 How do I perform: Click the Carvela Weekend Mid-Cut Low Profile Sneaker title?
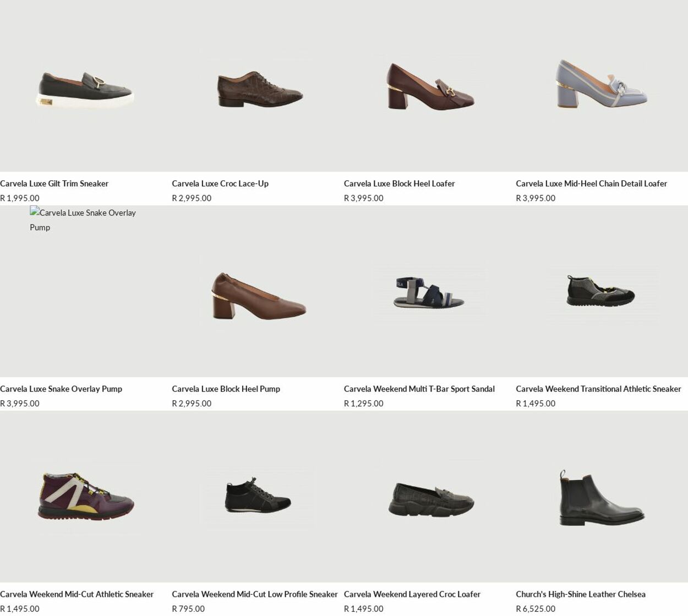point(254,595)
